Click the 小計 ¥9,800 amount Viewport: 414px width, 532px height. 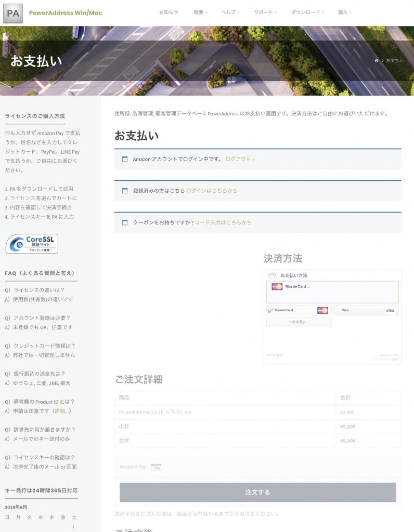[347, 427]
